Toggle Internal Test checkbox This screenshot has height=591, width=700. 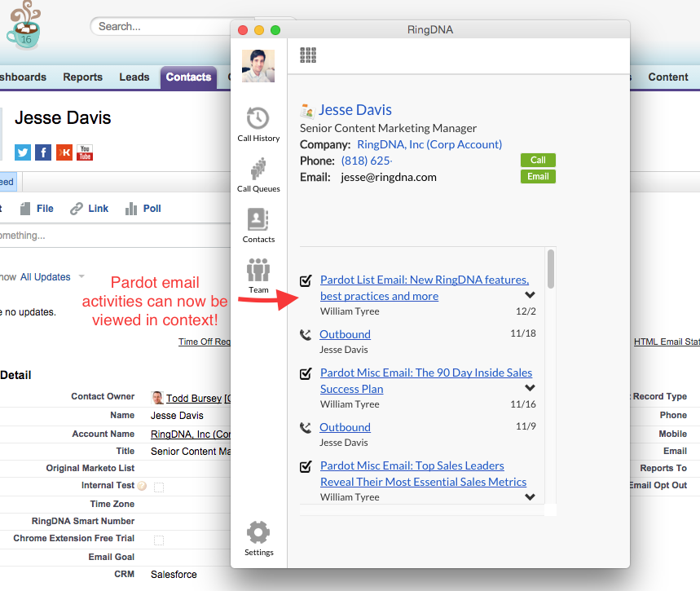tap(159, 487)
